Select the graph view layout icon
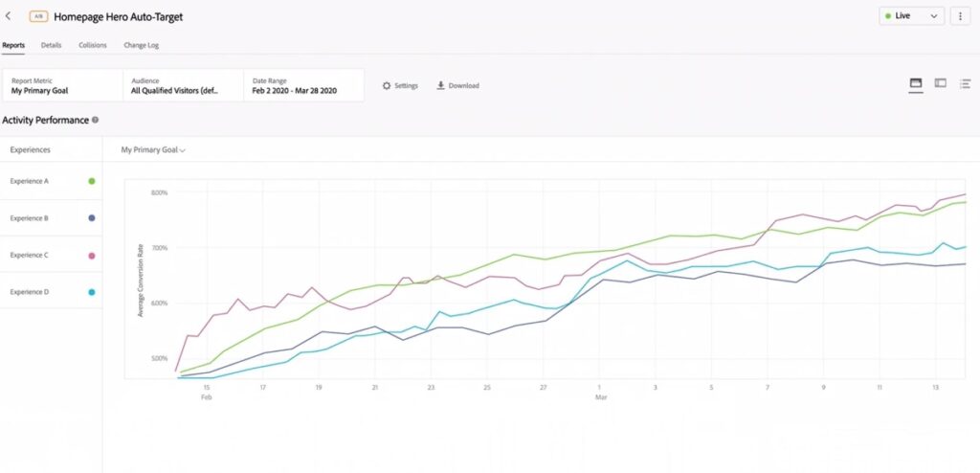Viewport: 980px width, 473px height. 915,84
